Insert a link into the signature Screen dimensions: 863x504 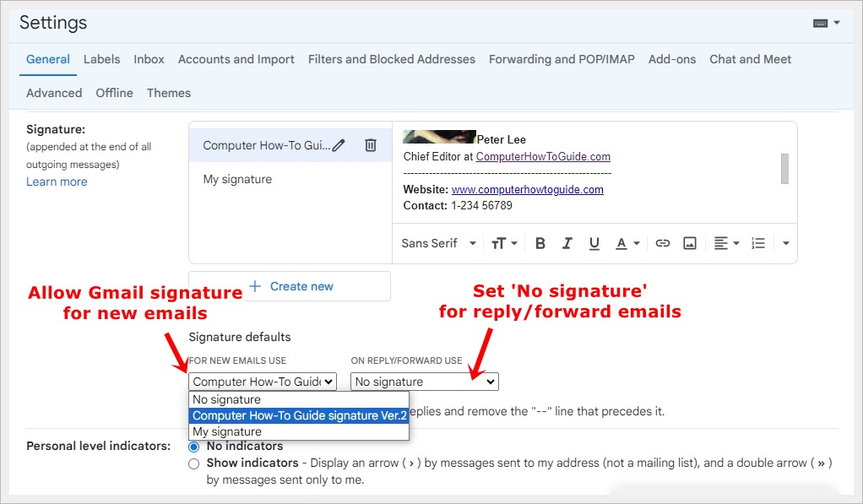pyautogui.click(x=663, y=242)
